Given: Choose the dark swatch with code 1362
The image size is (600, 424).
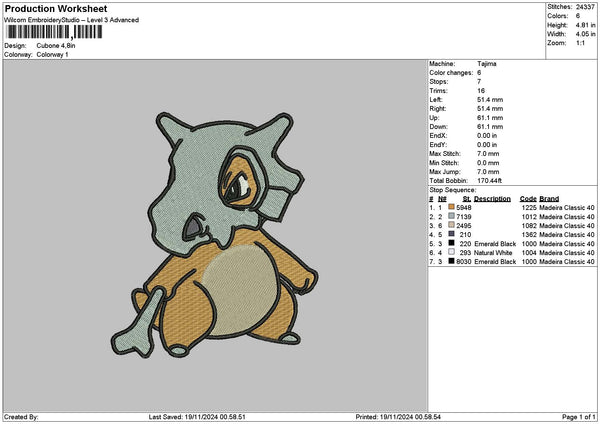Looking at the screenshot, I should point(453,234).
